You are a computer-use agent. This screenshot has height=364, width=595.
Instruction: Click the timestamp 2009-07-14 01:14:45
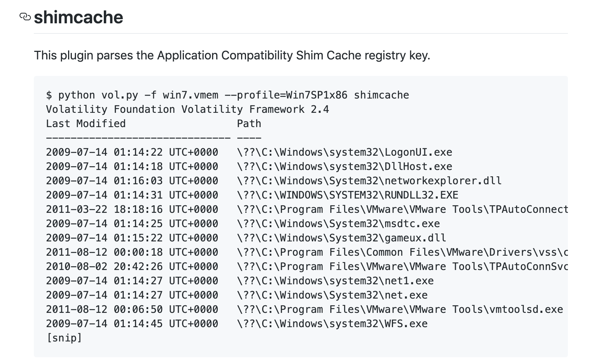pyautogui.click(x=132, y=324)
